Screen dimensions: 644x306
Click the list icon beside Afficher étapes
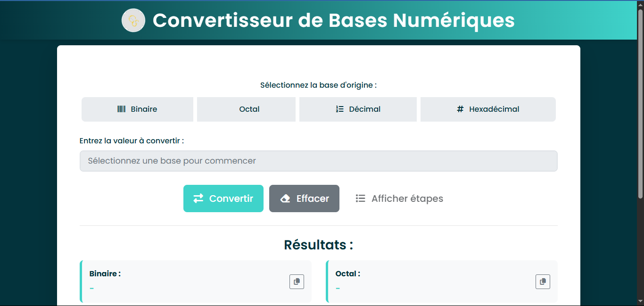pyautogui.click(x=360, y=198)
